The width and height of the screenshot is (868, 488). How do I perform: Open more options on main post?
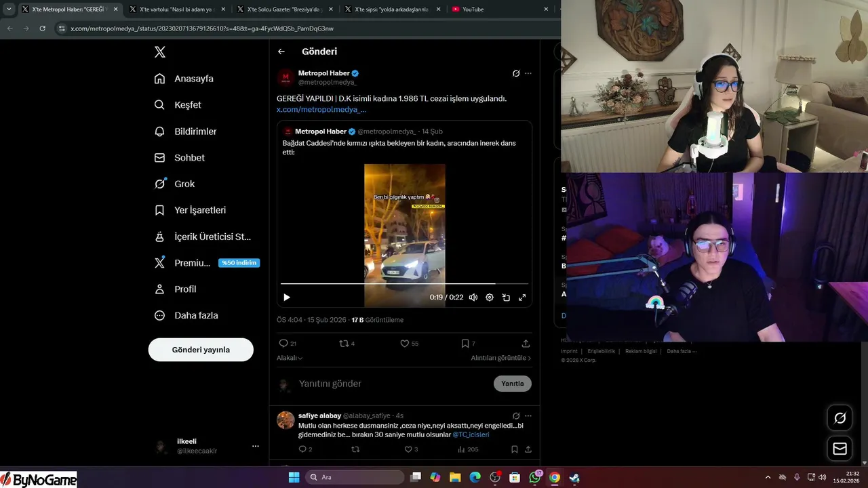528,73
